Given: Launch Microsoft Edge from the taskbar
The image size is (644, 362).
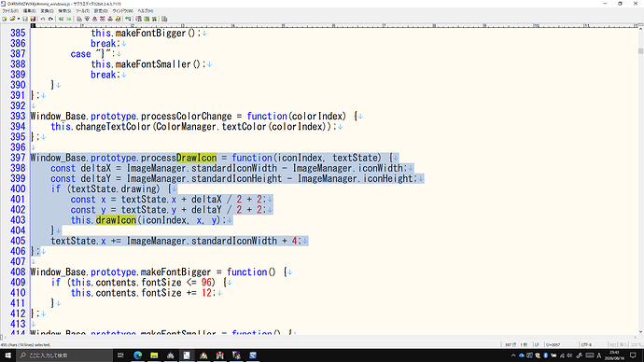Looking at the screenshot, I should click(137, 355).
